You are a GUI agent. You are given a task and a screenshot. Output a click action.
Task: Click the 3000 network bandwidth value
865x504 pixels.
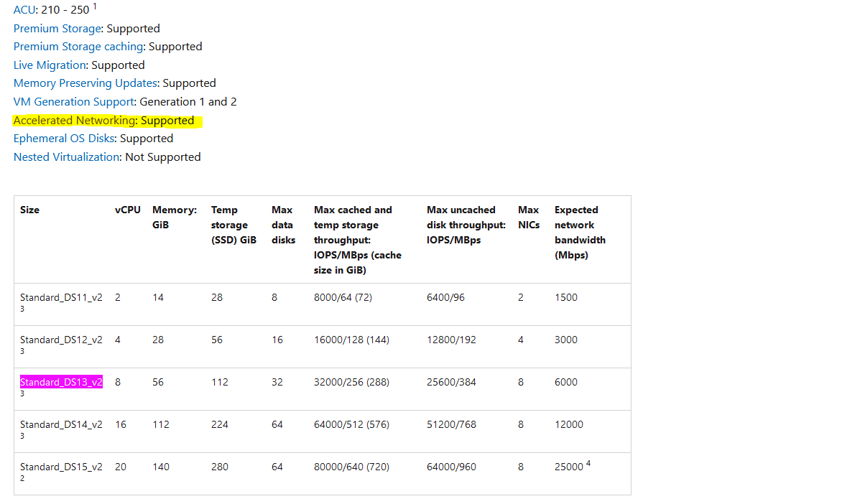[566, 340]
